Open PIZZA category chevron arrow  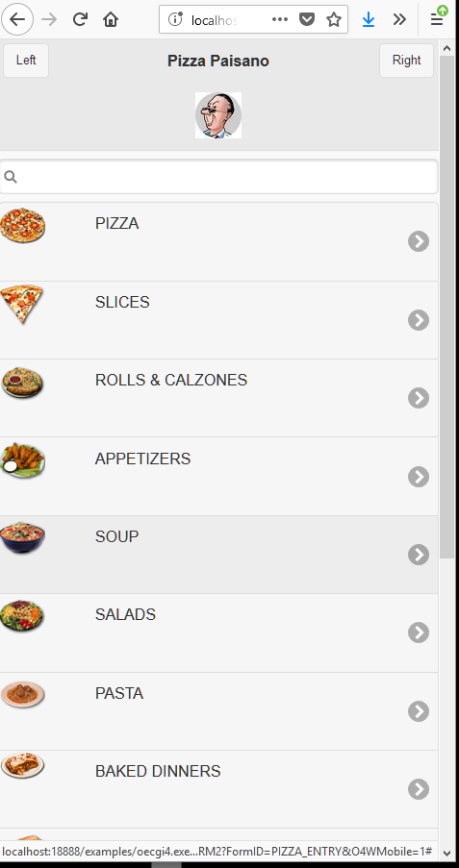point(419,241)
